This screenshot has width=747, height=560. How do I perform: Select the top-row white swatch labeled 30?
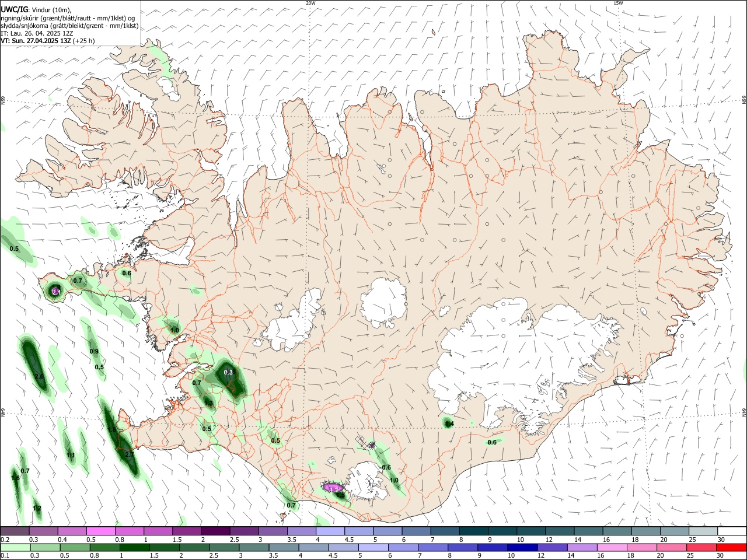coord(732,531)
